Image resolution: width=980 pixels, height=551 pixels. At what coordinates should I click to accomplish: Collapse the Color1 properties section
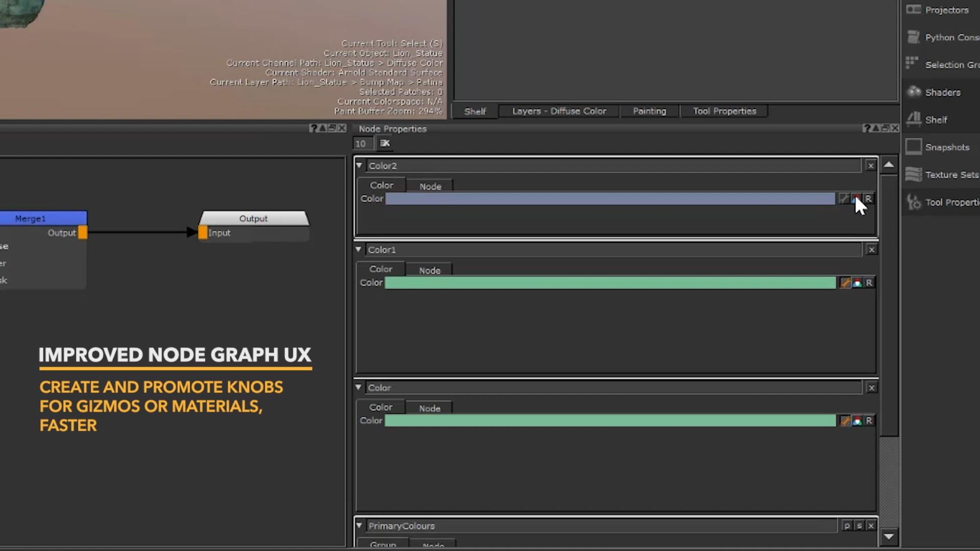click(x=358, y=249)
